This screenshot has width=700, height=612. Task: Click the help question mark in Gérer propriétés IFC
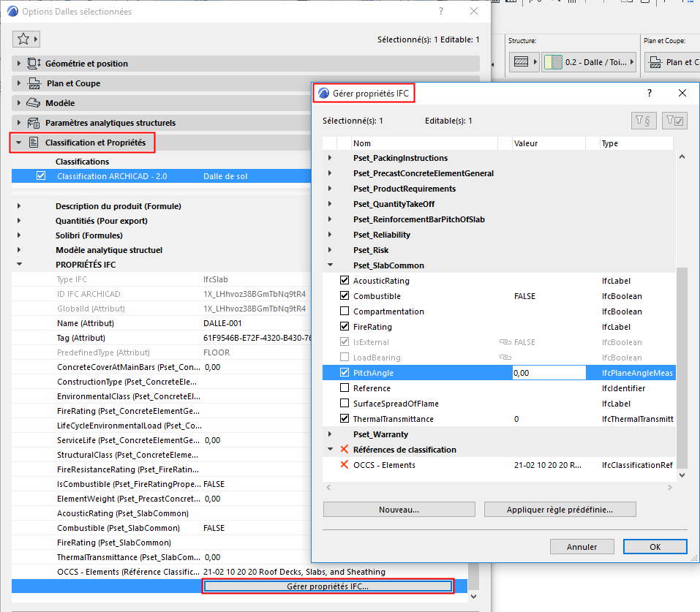coord(650,93)
